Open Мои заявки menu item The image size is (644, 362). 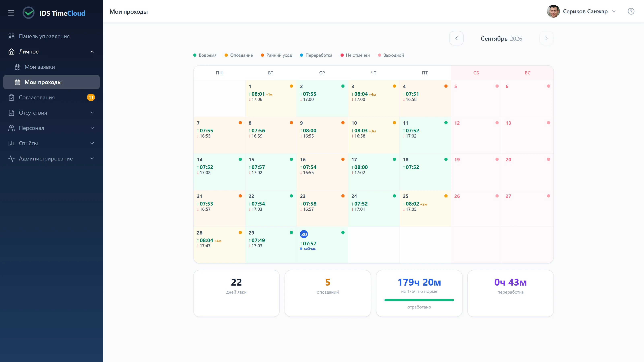click(x=52, y=67)
